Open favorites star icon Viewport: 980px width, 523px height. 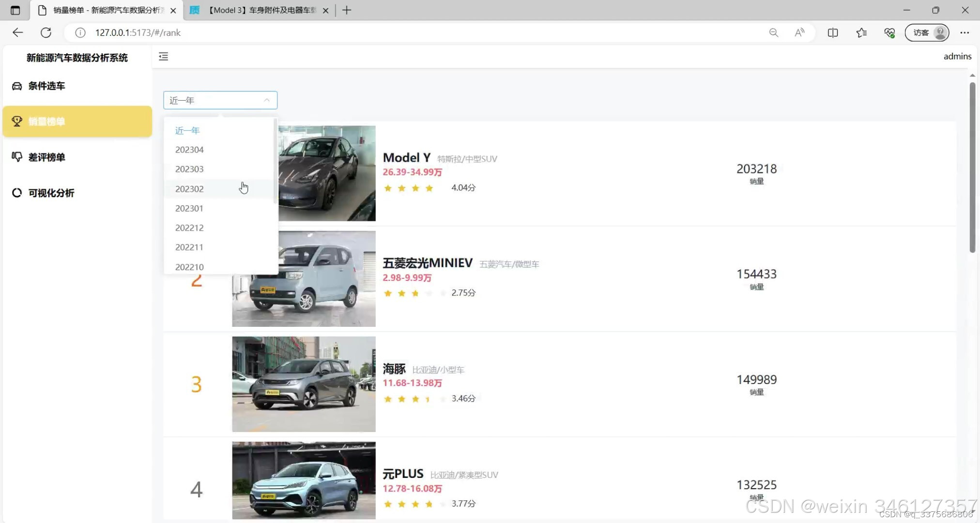pyautogui.click(x=861, y=32)
